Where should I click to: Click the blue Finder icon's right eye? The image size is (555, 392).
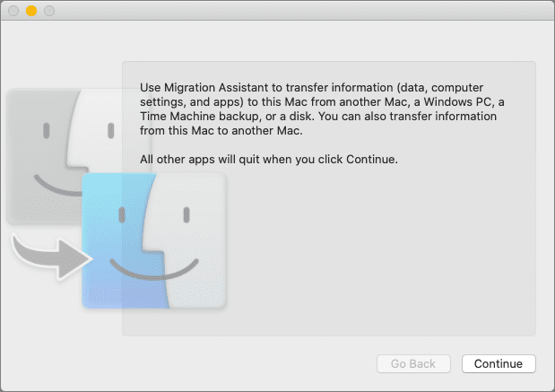pos(186,214)
